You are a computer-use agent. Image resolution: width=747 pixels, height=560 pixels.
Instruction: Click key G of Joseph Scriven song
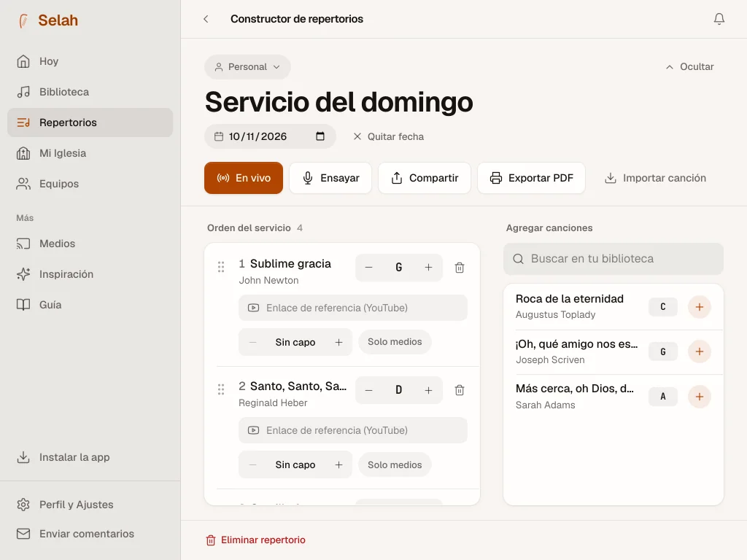pyautogui.click(x=662, y=352)
